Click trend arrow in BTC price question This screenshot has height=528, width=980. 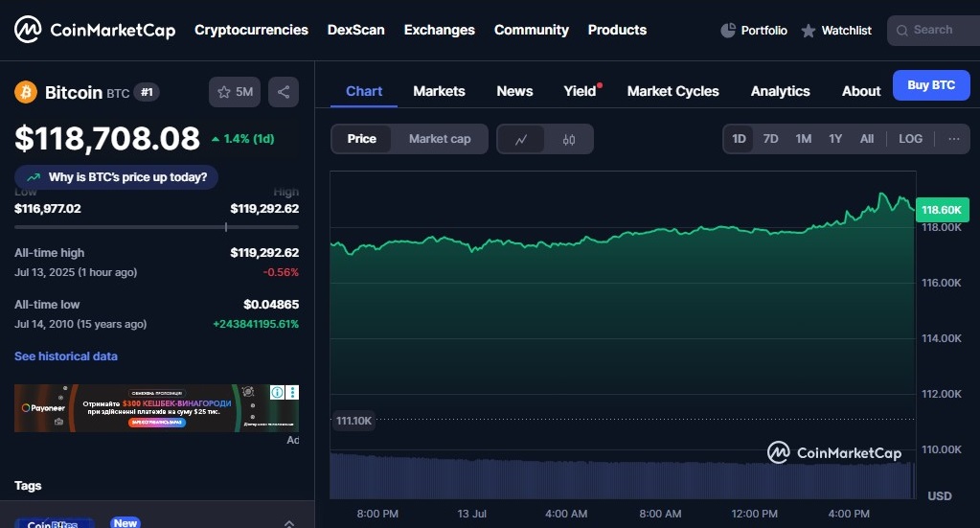click(x=34, y=177)
